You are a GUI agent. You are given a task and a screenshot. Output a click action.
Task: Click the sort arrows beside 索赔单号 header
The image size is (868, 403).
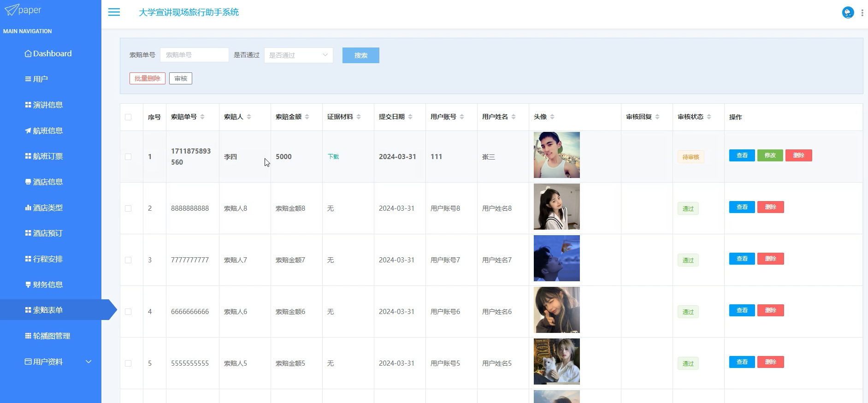tap(202, 117)
